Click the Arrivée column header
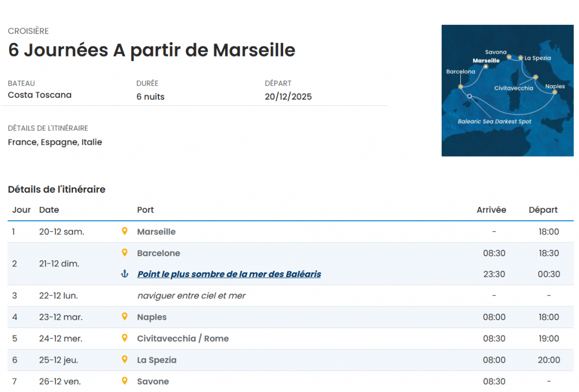 491,210
